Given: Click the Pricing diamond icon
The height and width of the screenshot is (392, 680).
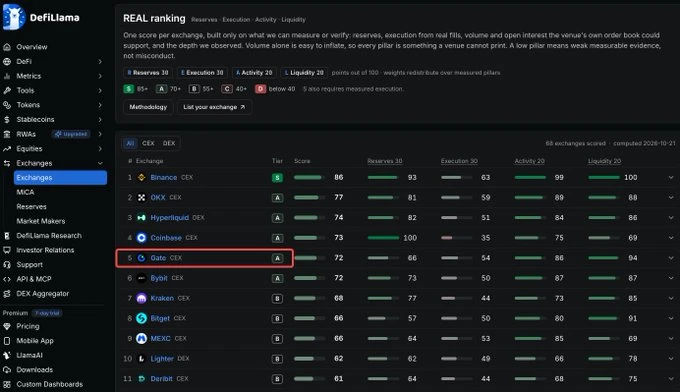Looking at the screenshot, I should pos(7,327).
